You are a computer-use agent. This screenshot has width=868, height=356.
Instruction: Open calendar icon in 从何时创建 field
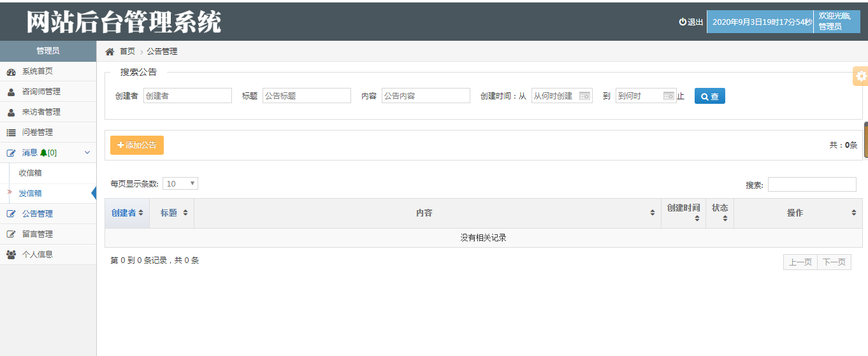coord(584,96)
